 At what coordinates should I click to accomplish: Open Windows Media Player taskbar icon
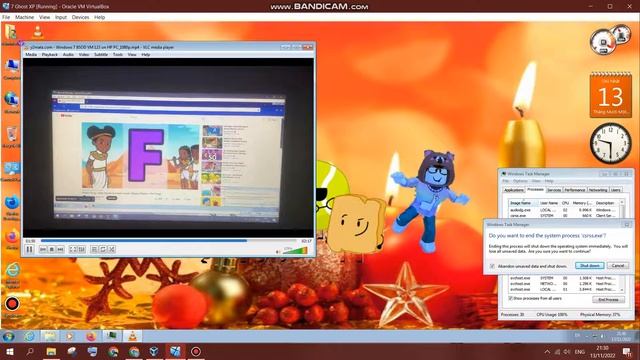70,336
